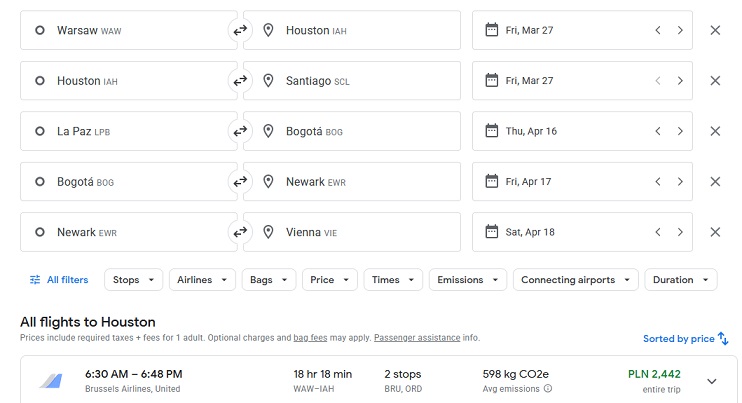Go to previous day for La Paz–Bogotá leg
Image resolution: width=742 pixels, height=403 pixels.
658,131
